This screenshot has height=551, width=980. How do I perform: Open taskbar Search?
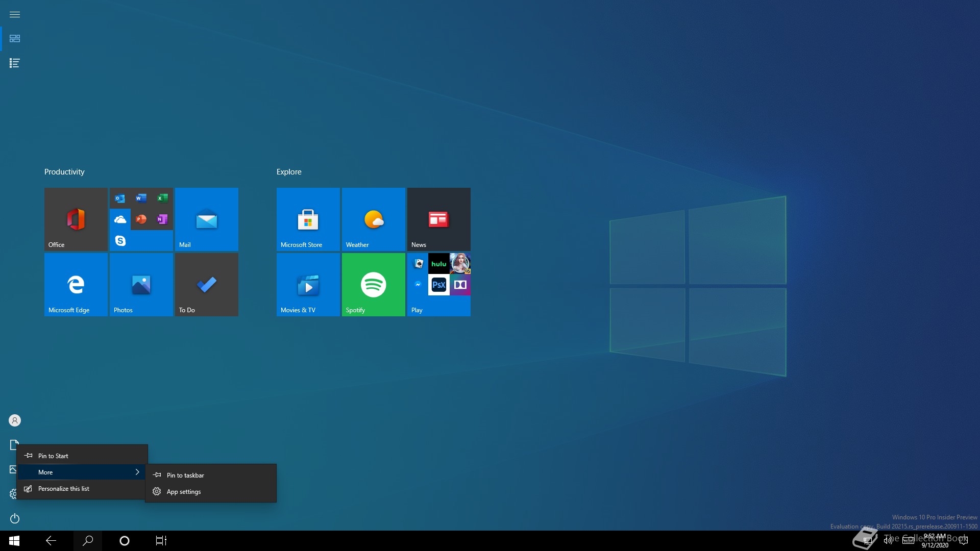[x=88, y=541]
